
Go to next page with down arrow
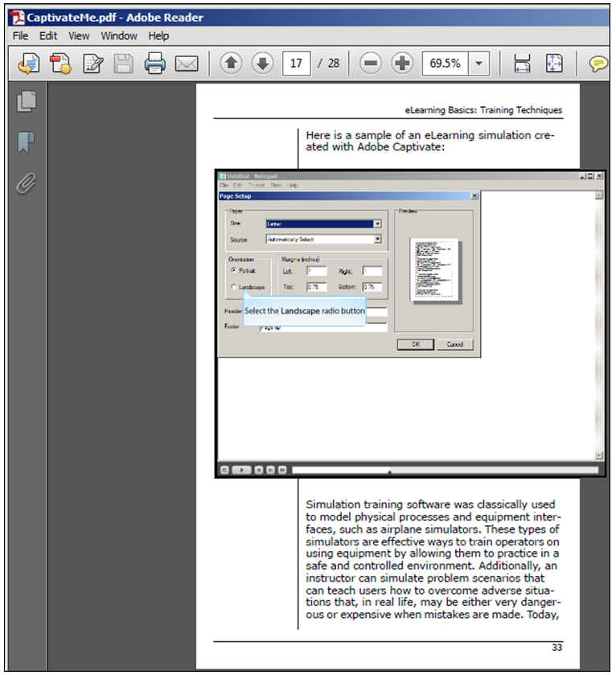[262, 64]
